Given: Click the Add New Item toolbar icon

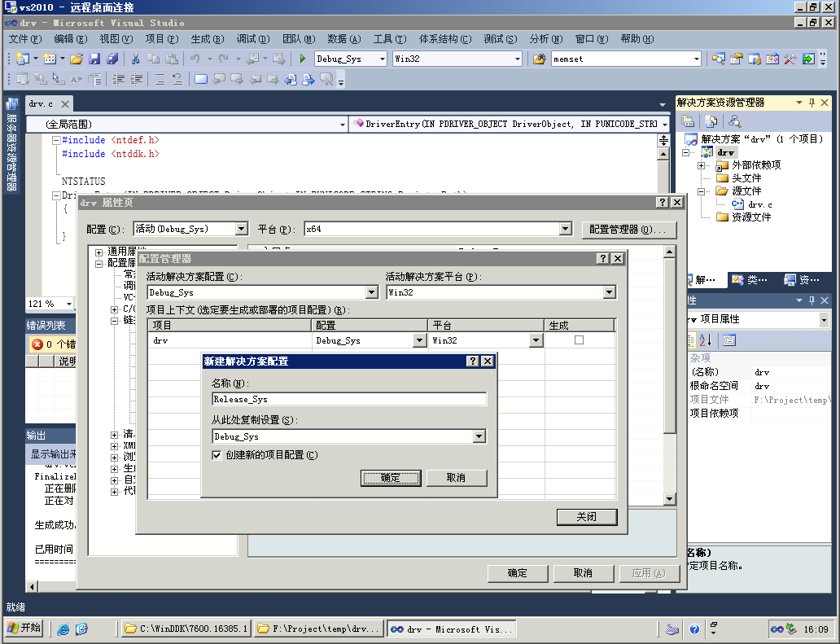Looking at the screenshot, I should click(50, 59).
